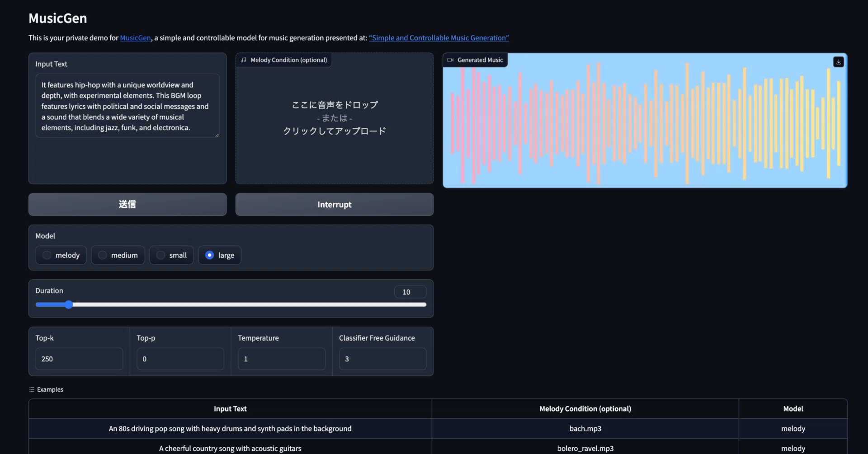Image resolution: width=868 pixels, height=454 pixels.
Task: Click the generated music waveform preview
Action: pos(645,121)
